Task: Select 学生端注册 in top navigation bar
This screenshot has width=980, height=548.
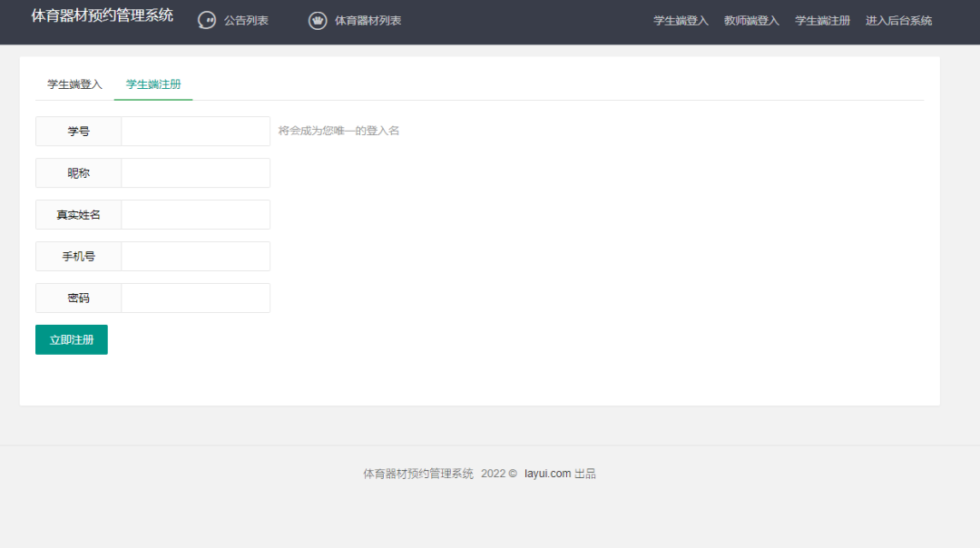Action: 822,21
